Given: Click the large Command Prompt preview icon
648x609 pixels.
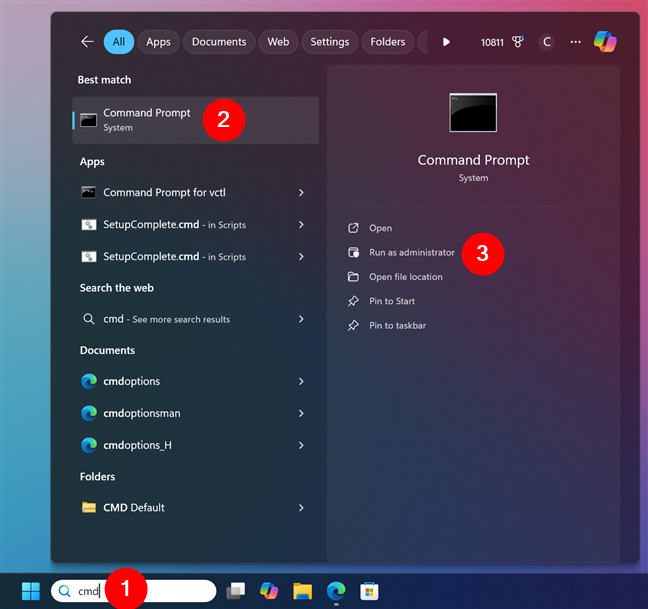Looking at the screenshot, I should [473, 112].
